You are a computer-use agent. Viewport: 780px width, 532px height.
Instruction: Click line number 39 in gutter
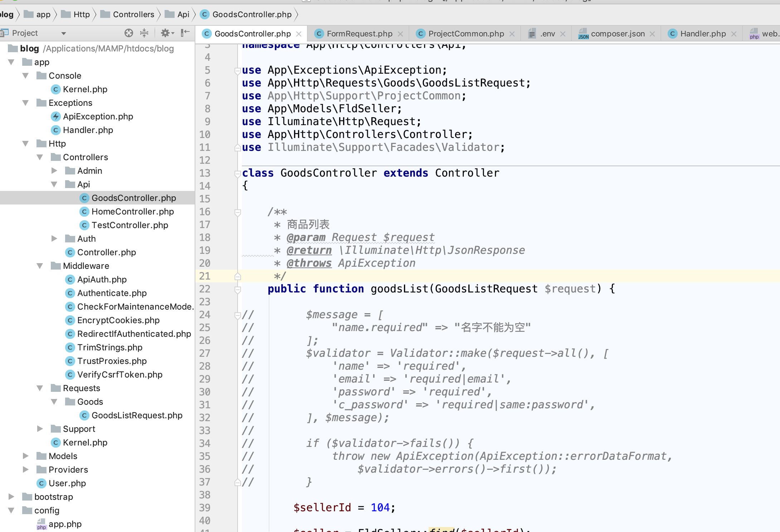click(x=205, y=508)
